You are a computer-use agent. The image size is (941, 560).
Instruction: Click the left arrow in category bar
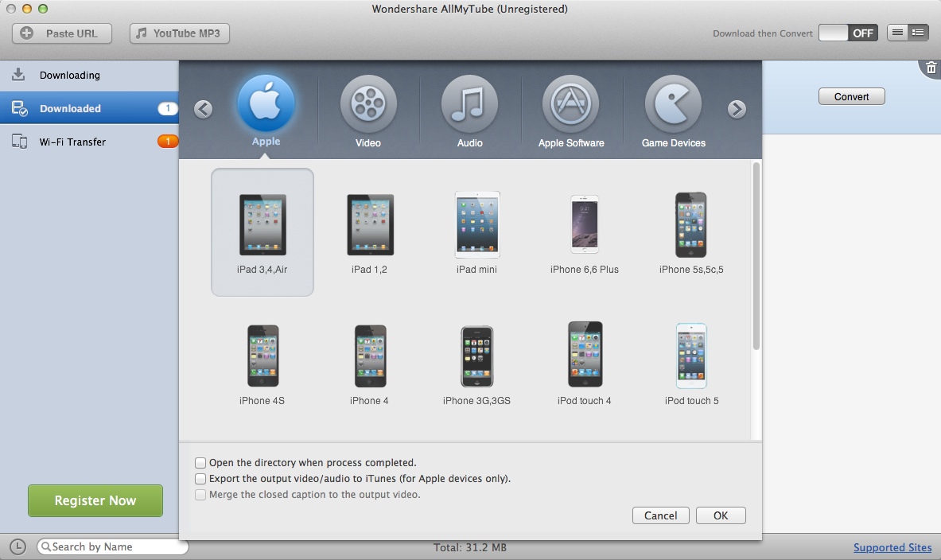click(x=204, y=109)
